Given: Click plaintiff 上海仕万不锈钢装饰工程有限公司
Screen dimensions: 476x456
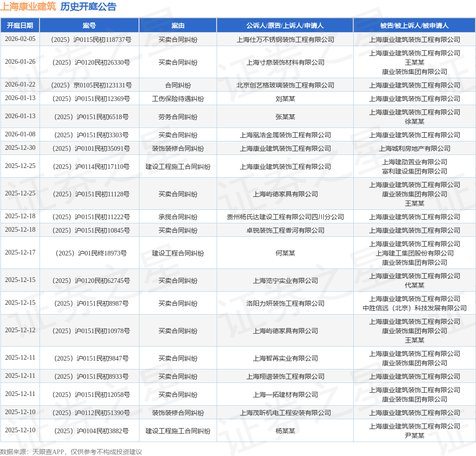Looking at the screenshot, I should point(285,40).
